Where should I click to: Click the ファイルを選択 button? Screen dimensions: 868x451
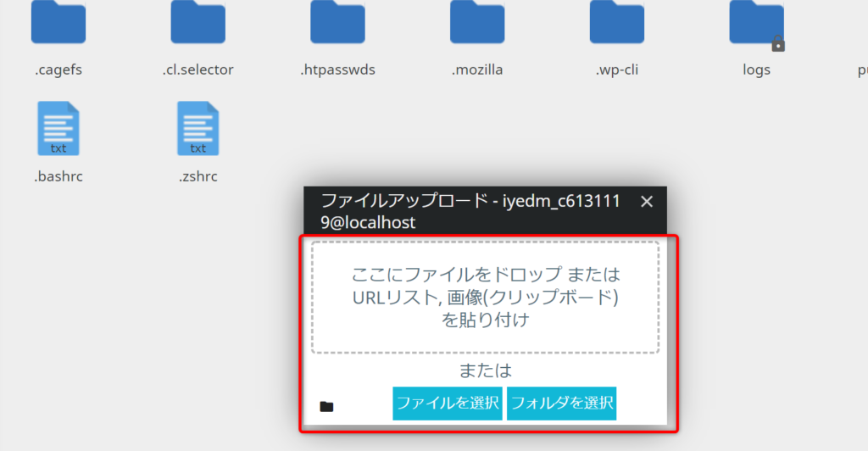click(448, 404)
